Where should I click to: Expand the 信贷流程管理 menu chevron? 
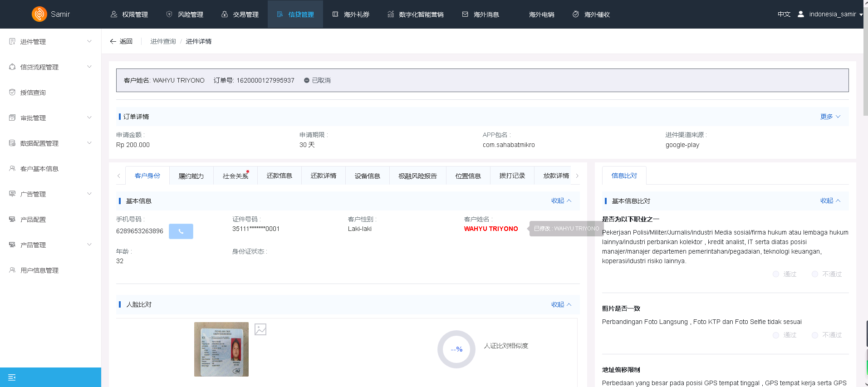[89, 67]
